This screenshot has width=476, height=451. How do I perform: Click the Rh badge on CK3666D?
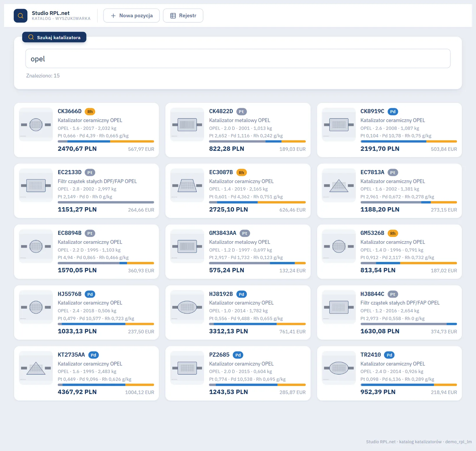[90, 112]
